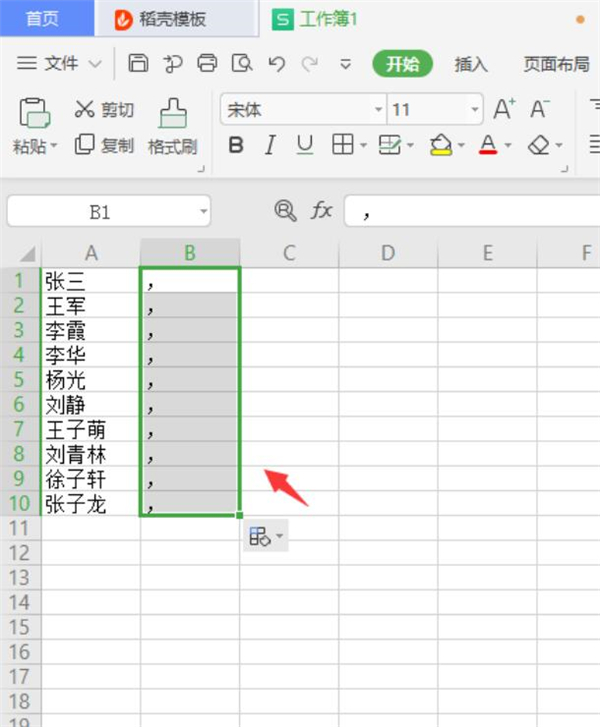
Task: Open Print Preview icon
Action: 242,63
